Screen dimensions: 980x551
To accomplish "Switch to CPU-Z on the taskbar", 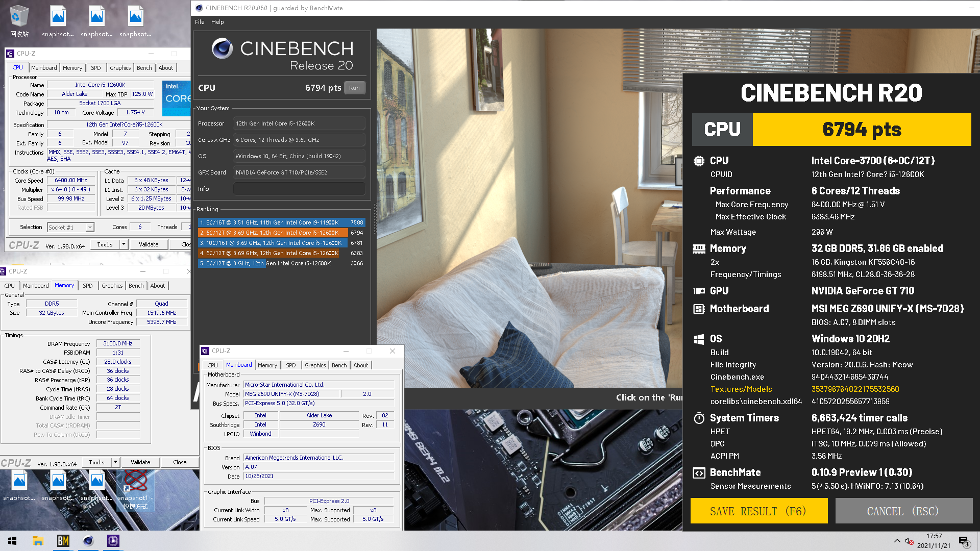I will (113, 541).
